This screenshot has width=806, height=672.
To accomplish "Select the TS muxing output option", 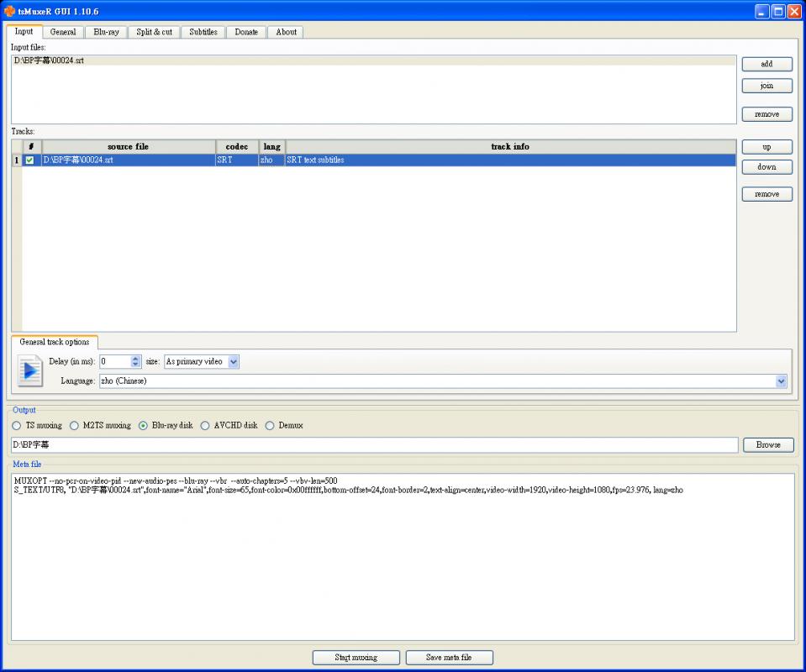I will point(16,425).
